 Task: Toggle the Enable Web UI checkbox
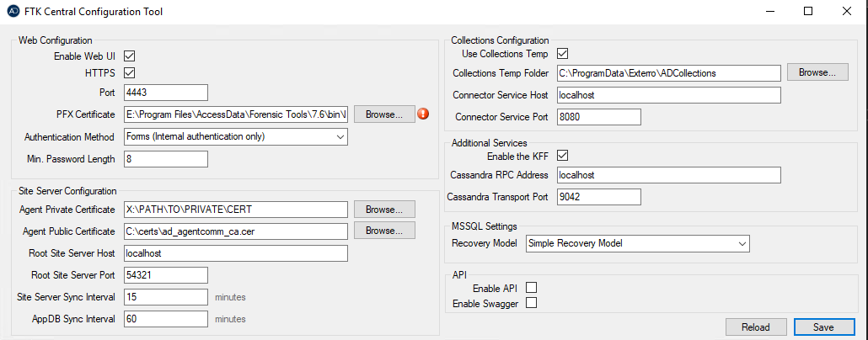[130, 56]
